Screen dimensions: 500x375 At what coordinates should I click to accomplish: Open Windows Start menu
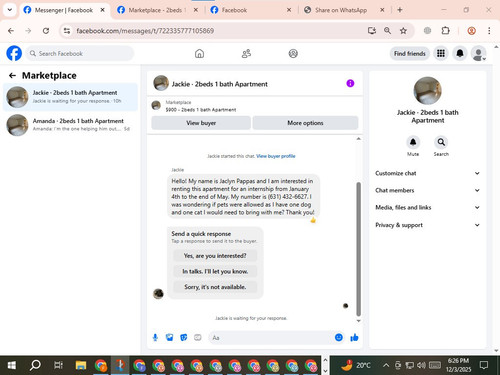coord(12,365)
